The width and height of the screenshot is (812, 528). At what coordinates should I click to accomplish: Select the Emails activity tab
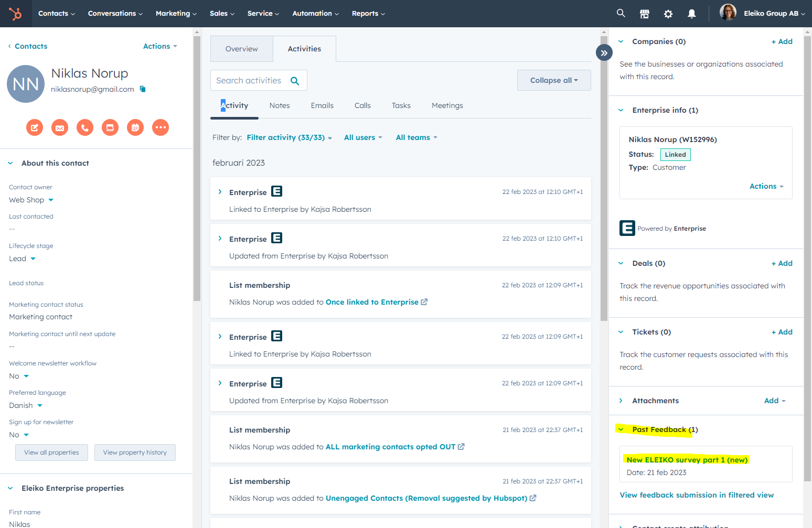pos(322,105)
